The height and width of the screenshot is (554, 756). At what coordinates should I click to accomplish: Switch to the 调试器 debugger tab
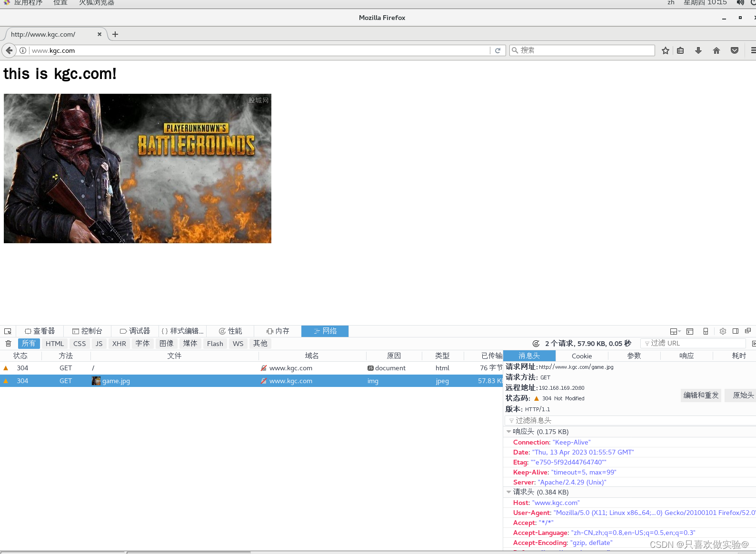pyautogui.click(x=135, y=331)
